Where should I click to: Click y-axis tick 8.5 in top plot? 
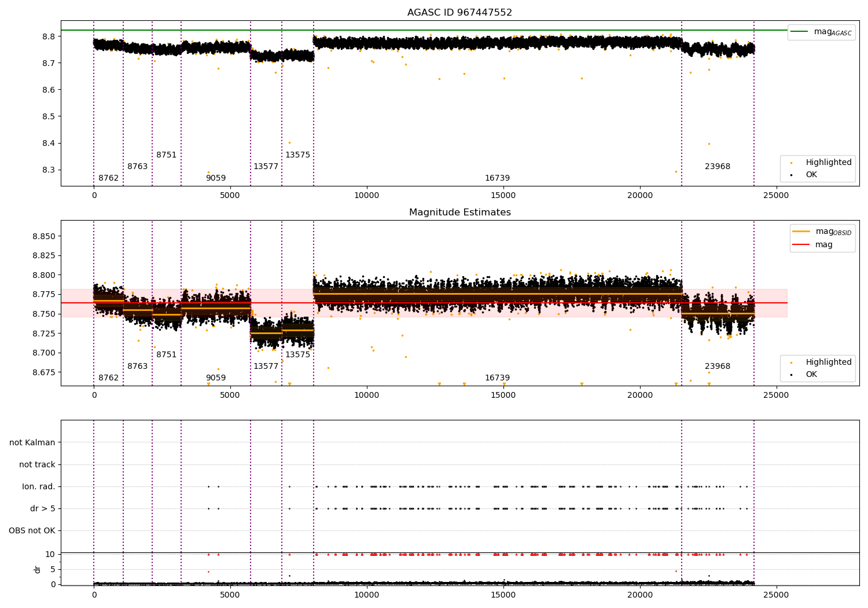(x=48, y=116)
